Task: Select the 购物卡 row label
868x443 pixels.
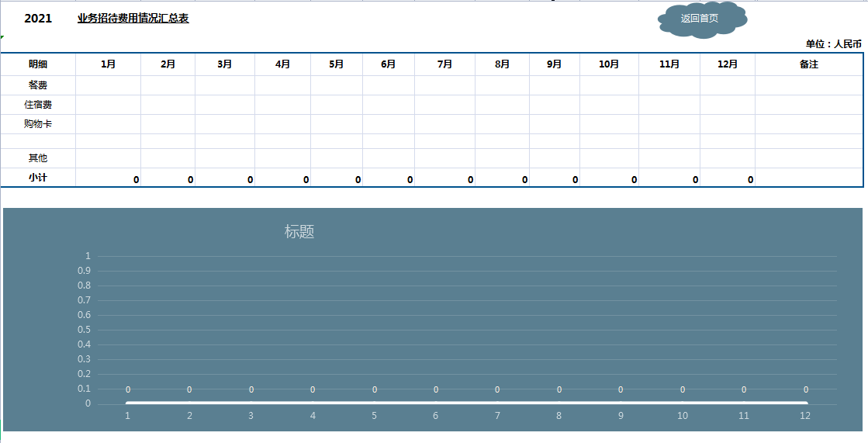Action: pos(38,124)
